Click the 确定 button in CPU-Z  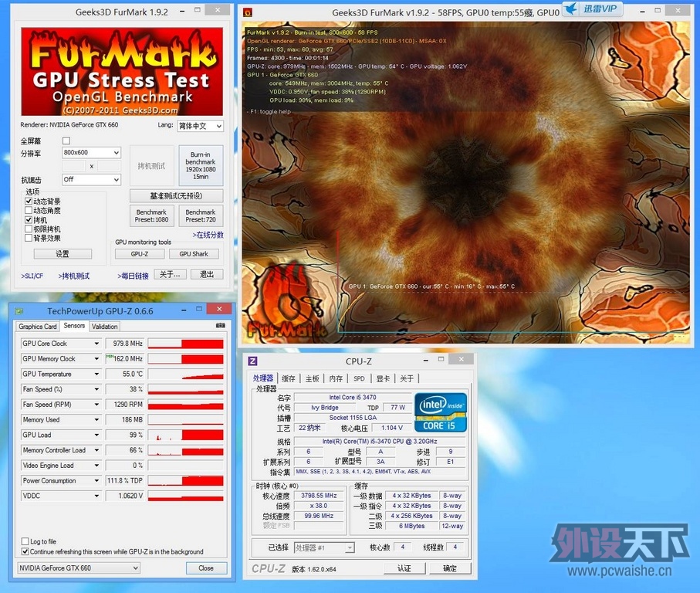coord(450,568)
